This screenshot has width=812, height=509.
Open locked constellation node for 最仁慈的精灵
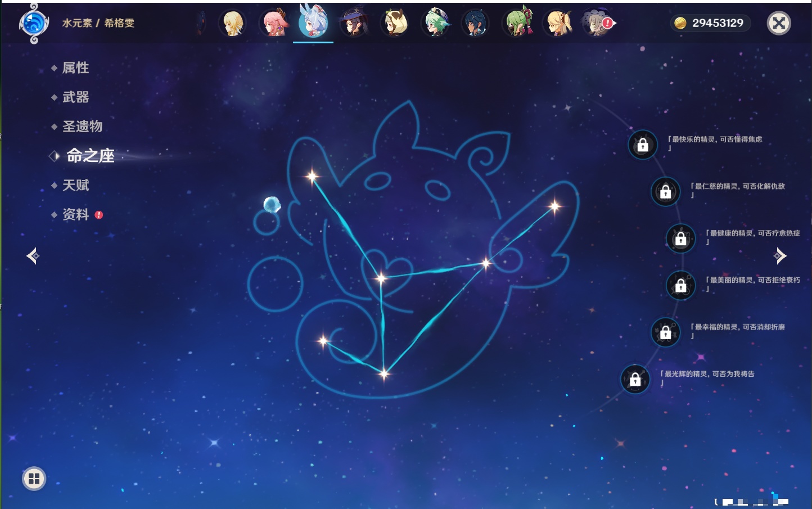click(x=666, y=192)
